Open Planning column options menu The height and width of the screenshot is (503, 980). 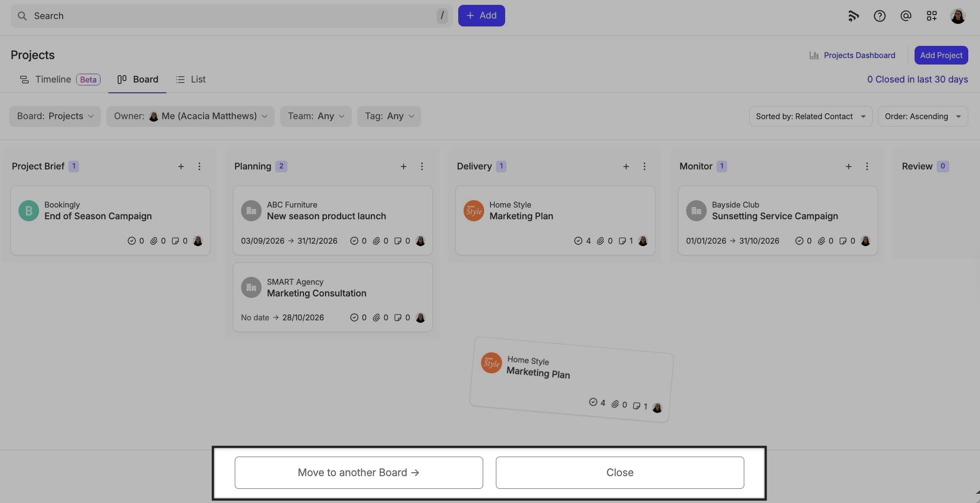pyautogui.click(x=422, y=167)
